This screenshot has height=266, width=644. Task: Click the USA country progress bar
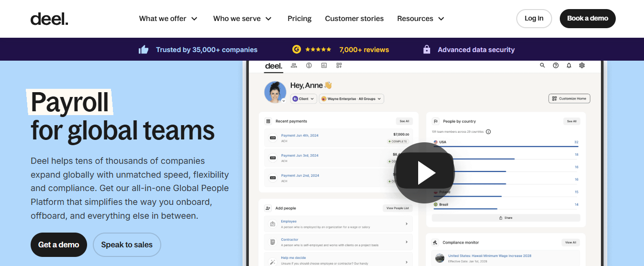(x=506, y=146)
